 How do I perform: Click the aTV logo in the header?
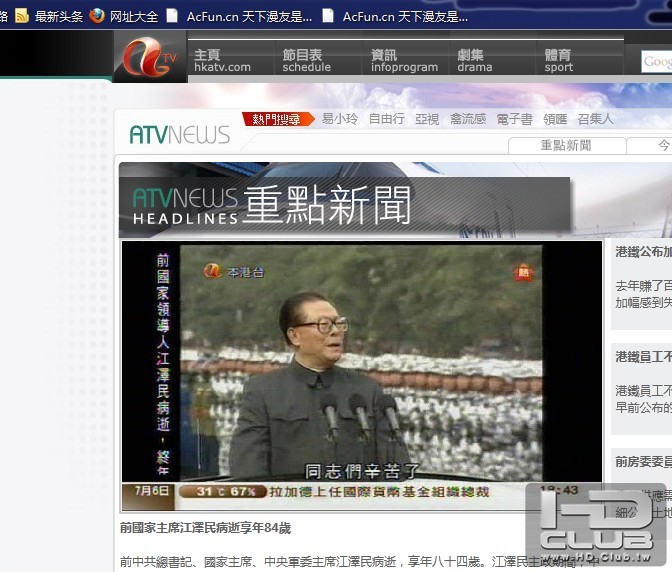pos(150,57)
